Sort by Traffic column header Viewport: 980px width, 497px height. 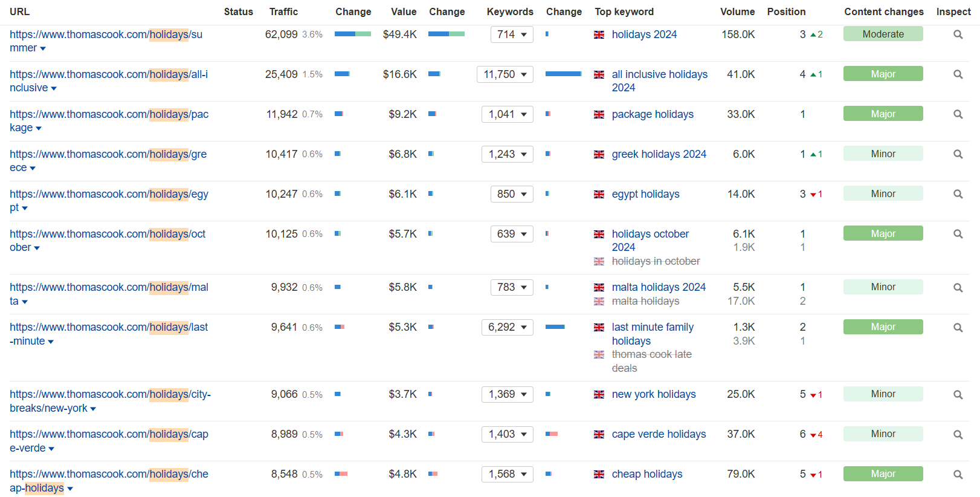click(x=283, y=11)
